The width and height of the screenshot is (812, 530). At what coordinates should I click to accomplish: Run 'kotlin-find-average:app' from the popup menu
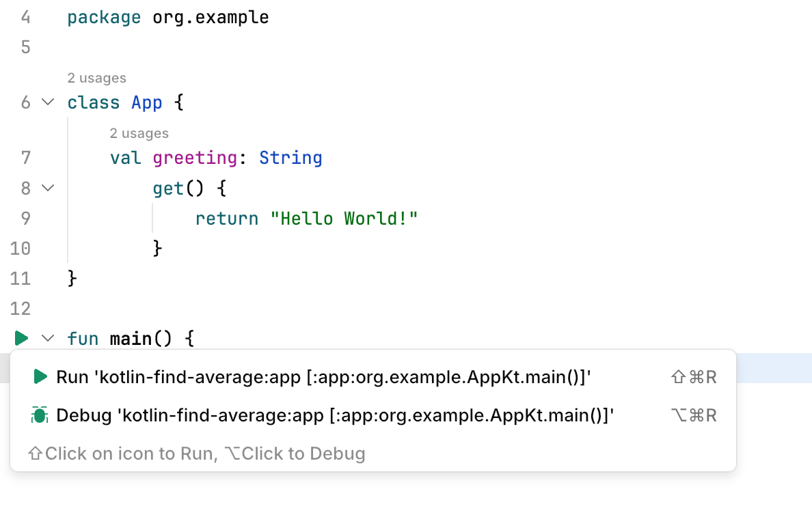[x=323, y=377]
